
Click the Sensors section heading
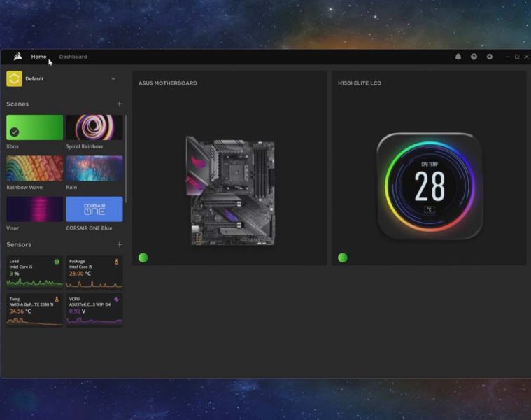point(19,244)
